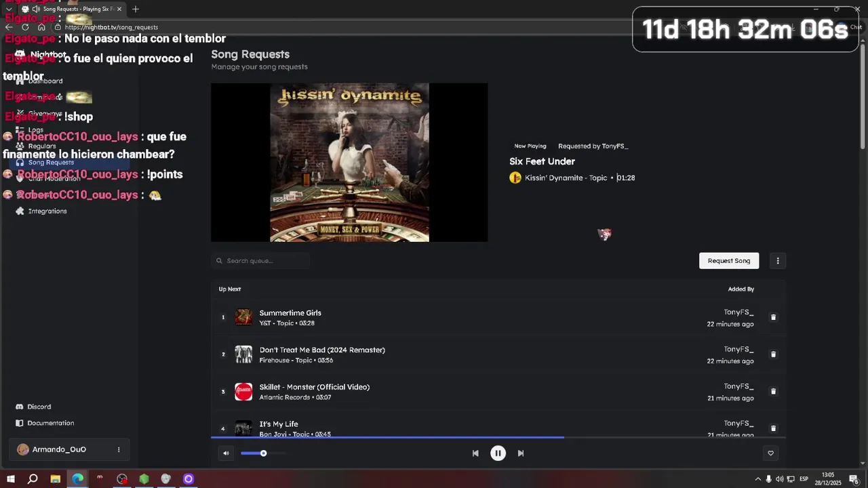Remove It's My Life from the queue
This screenshot has height=488, width=868.
[x=773, y=428]
